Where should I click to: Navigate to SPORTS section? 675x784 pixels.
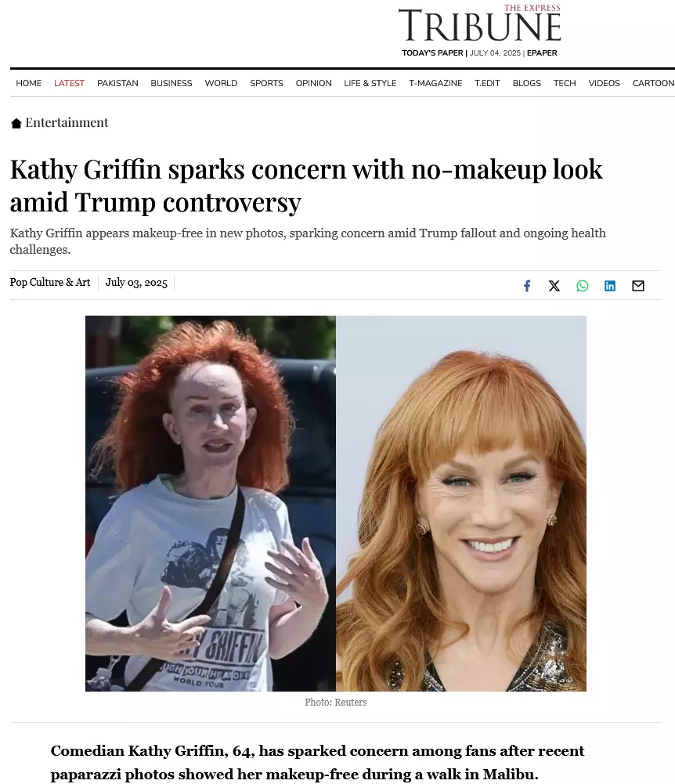[x=266, y=83]
